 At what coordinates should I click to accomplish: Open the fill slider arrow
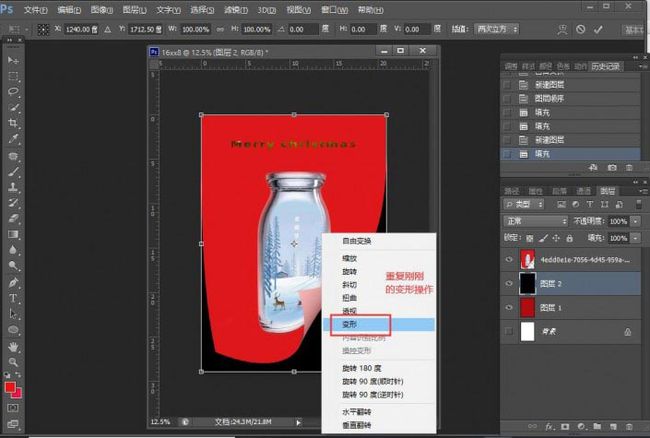point(635,238)
